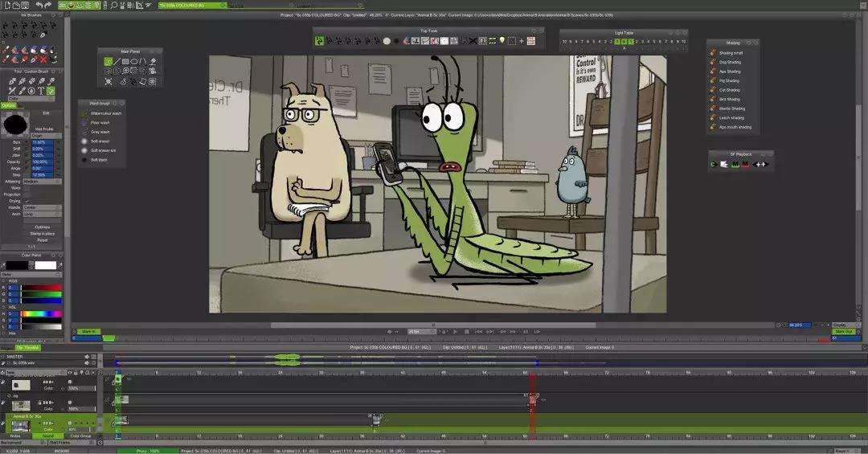Pick the green custom brush tool icon

point(51,91)
